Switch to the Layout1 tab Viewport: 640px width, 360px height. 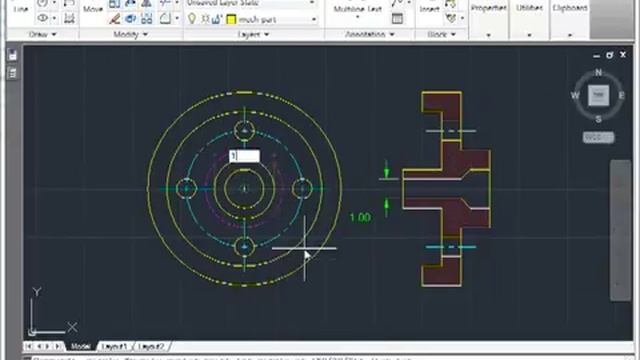(114, 347)
